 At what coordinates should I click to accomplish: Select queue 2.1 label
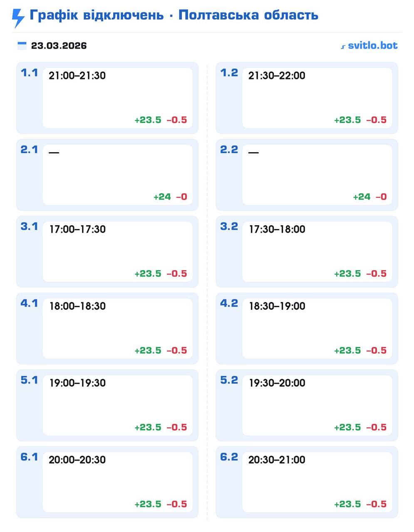pyautogui.click(x=29, y=150)
